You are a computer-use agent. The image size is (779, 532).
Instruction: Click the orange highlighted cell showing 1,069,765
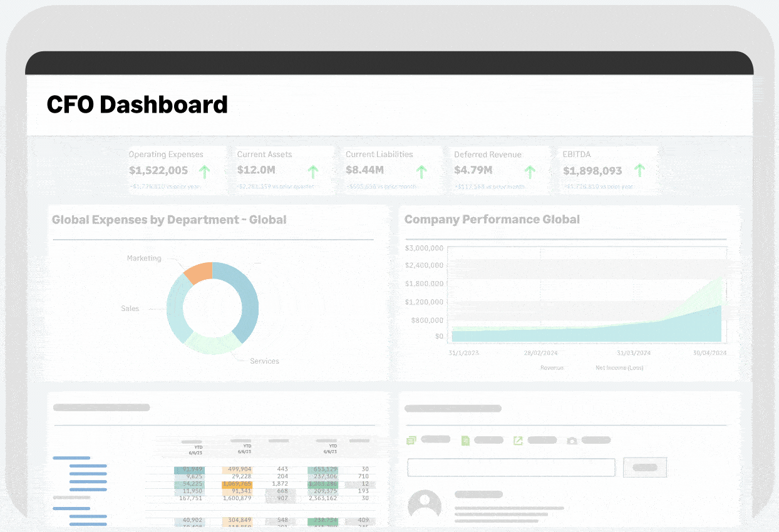point(238,484)
